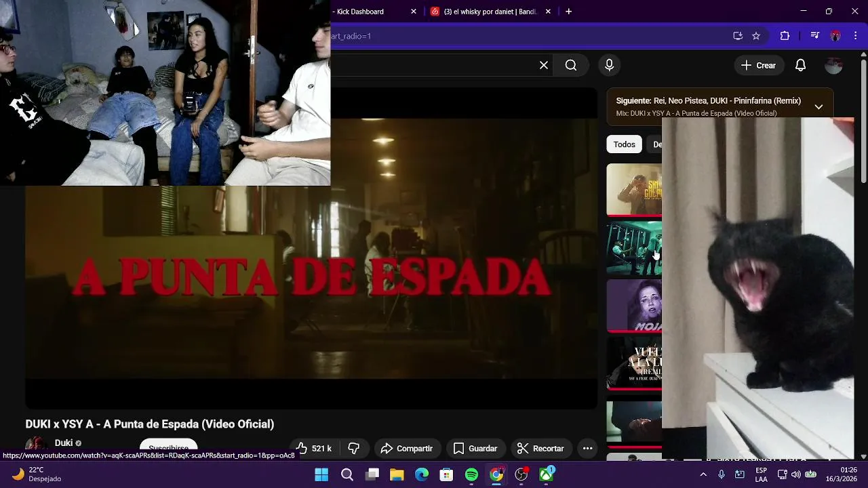Viewport: 868px width, 488px height.
Task: Dislike the video
Action: (x=354, y=448)
